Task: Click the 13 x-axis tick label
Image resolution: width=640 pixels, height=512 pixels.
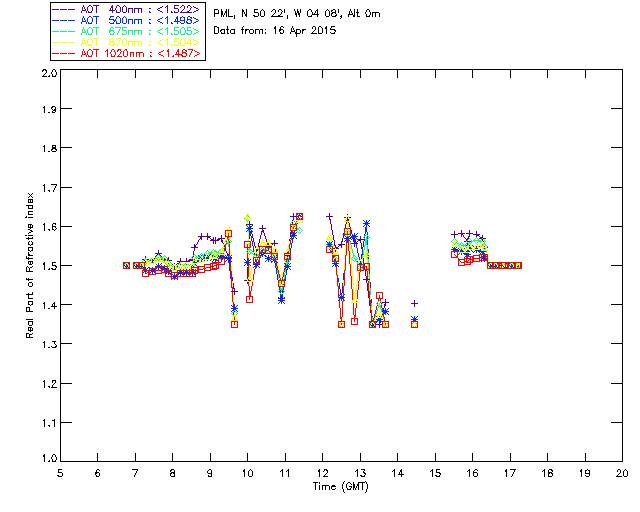Action: pyautogui.click(x=360, y=473)
